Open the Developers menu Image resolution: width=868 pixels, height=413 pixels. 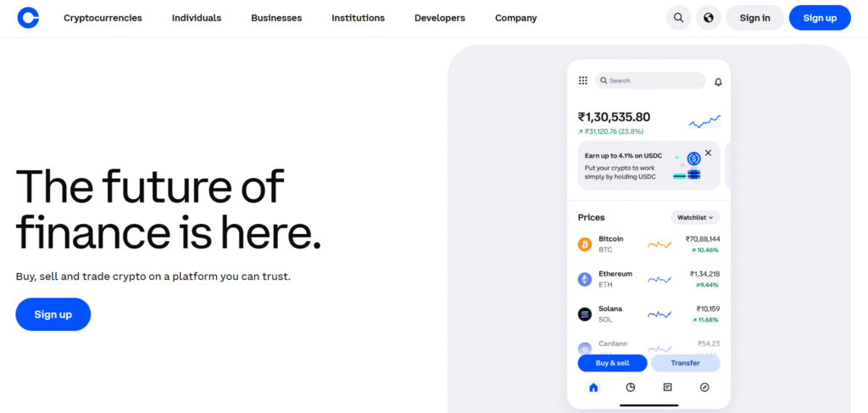pos(439,18)
